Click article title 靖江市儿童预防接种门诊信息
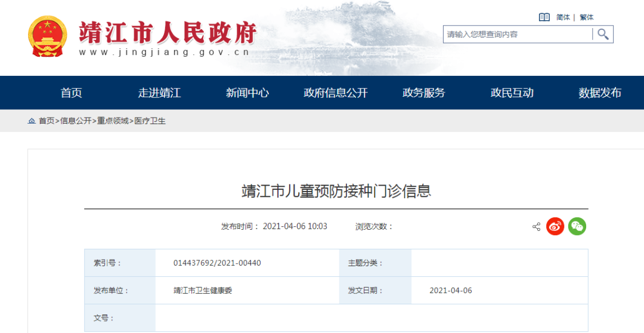Screen dimensions: 644x333 (x=336, y=191)
